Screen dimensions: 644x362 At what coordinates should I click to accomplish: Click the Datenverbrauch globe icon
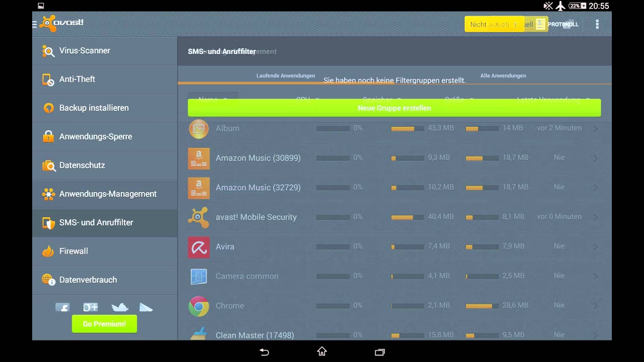(x=48, y=280)
